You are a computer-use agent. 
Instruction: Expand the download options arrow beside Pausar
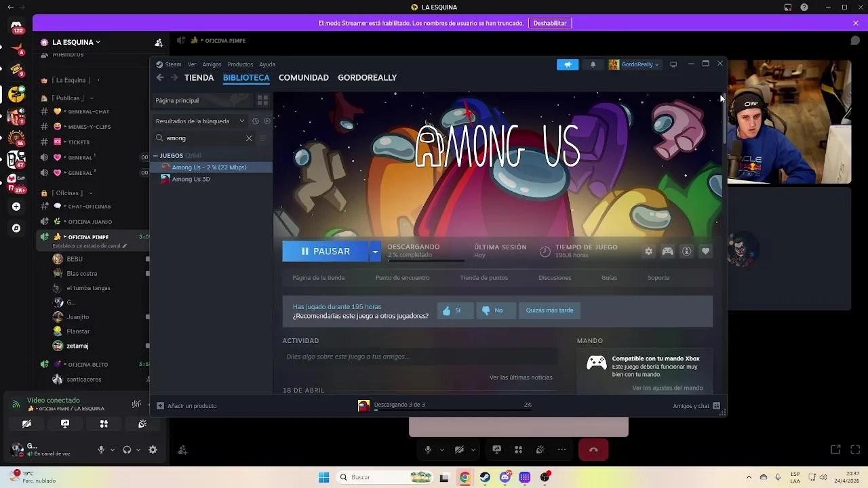(x=375, y=251)
